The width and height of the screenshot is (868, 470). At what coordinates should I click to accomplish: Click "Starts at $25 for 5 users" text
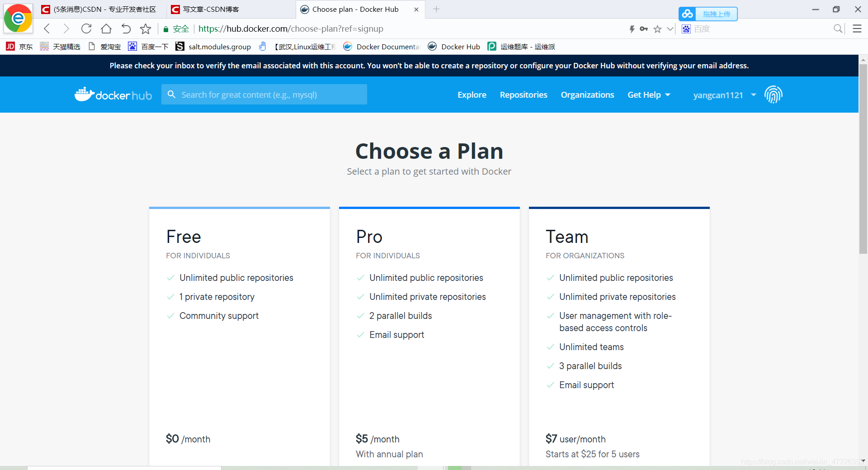[592, 454]
